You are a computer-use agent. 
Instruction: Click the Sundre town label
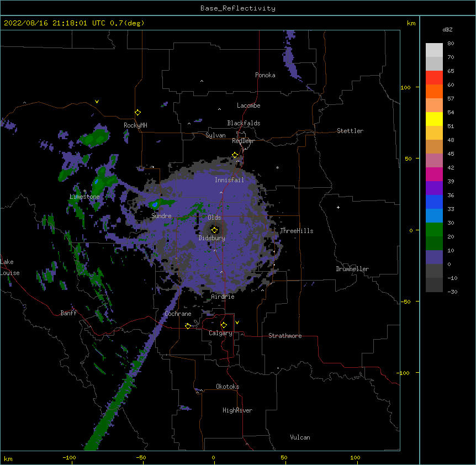coord(161,216)
